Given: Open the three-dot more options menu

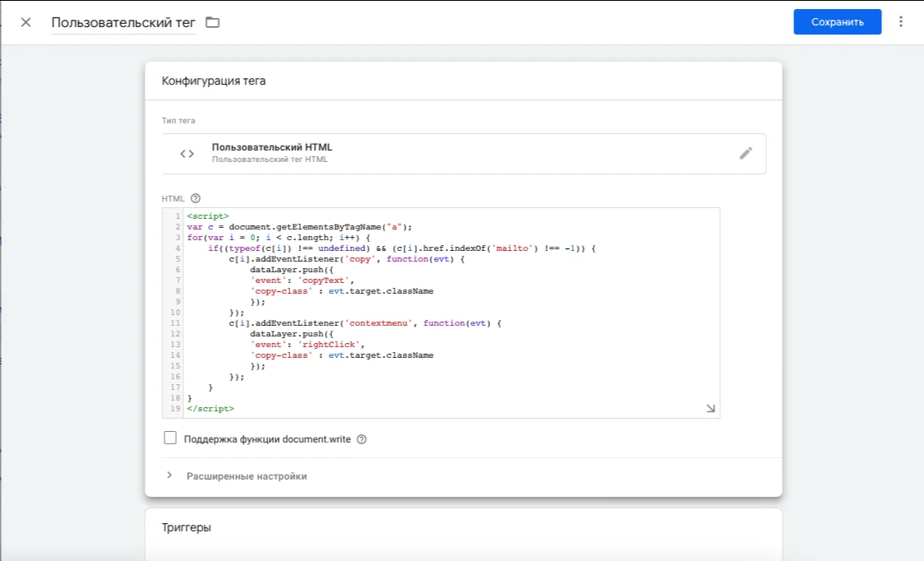Looking at the screenshot, I should point(901,22).
